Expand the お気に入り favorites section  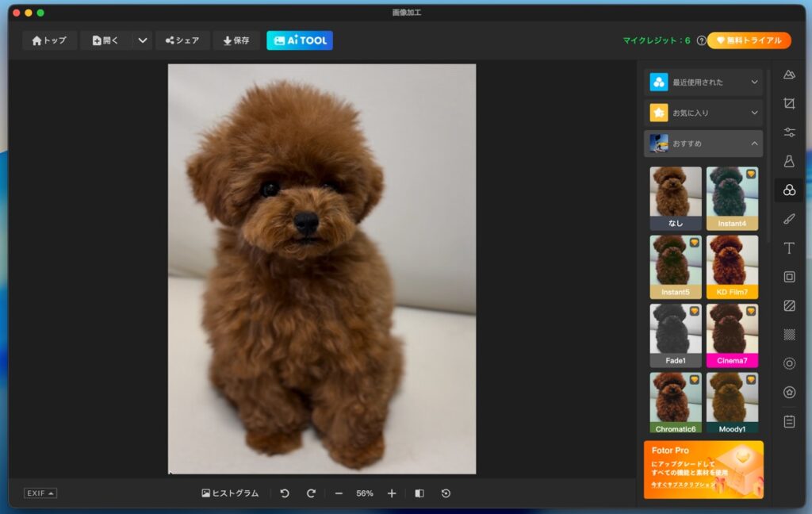click(x=703, y=113)
